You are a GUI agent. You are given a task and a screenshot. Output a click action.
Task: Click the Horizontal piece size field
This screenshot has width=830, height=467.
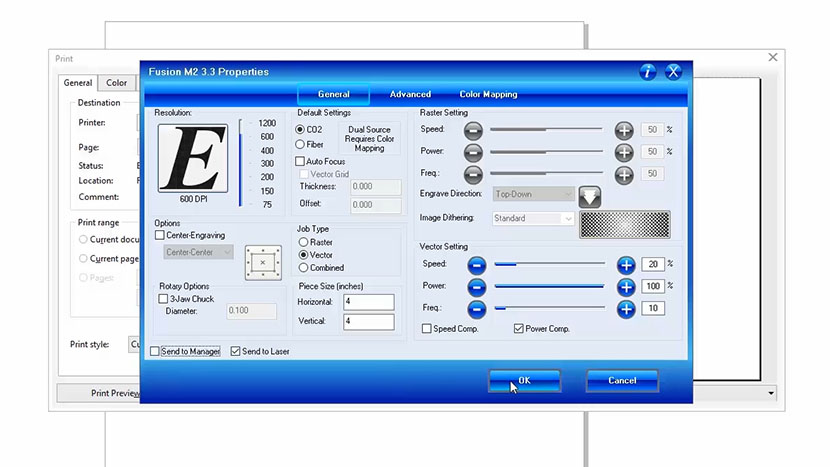(x=368, y=302)
